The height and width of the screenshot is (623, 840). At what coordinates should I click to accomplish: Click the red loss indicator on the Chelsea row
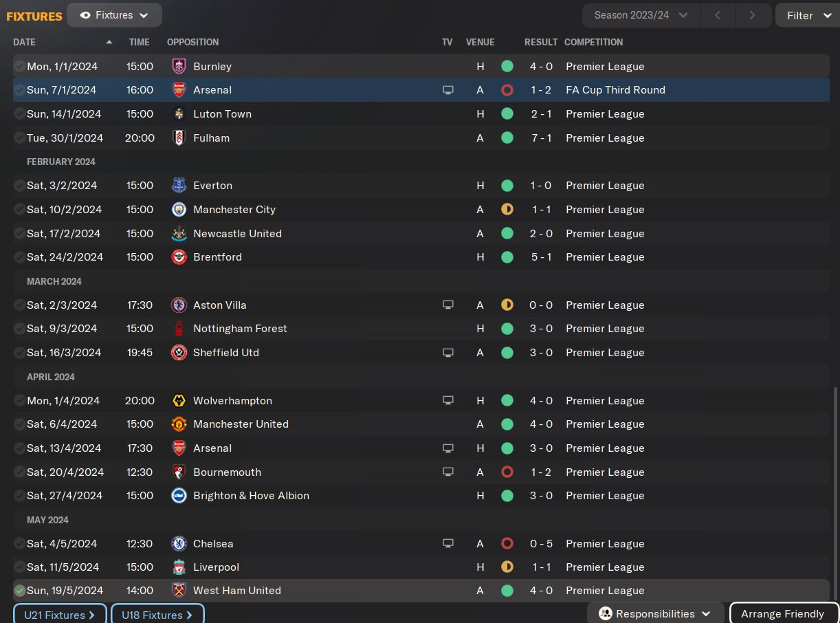(507, 544)
